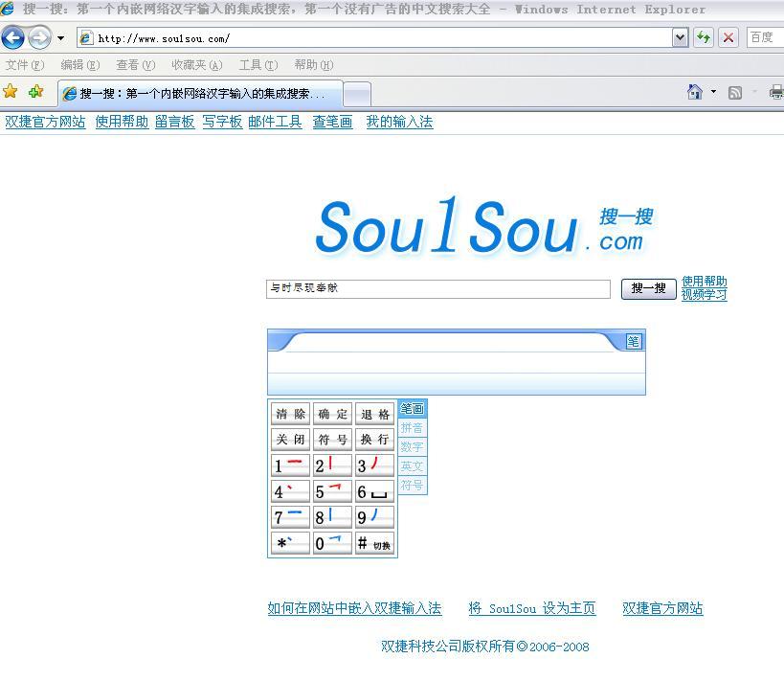Click the 笔 icon on candidate panel
The width and height of the screenshot is (784, 681).
point(634,342)
